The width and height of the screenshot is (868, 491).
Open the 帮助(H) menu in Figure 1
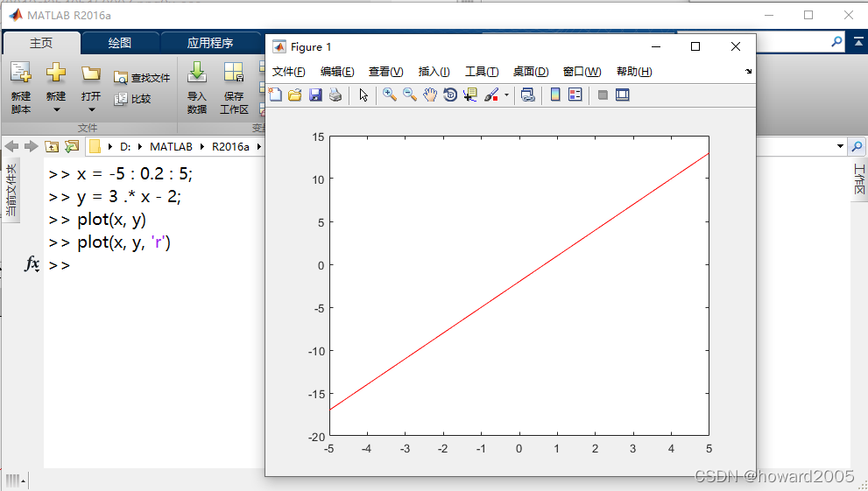click(x=634, y=71)
